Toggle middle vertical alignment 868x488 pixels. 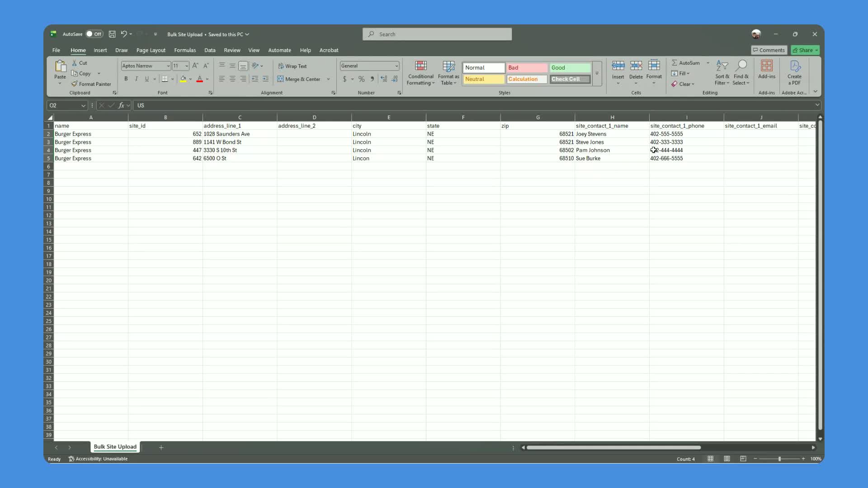pos(232,66)
